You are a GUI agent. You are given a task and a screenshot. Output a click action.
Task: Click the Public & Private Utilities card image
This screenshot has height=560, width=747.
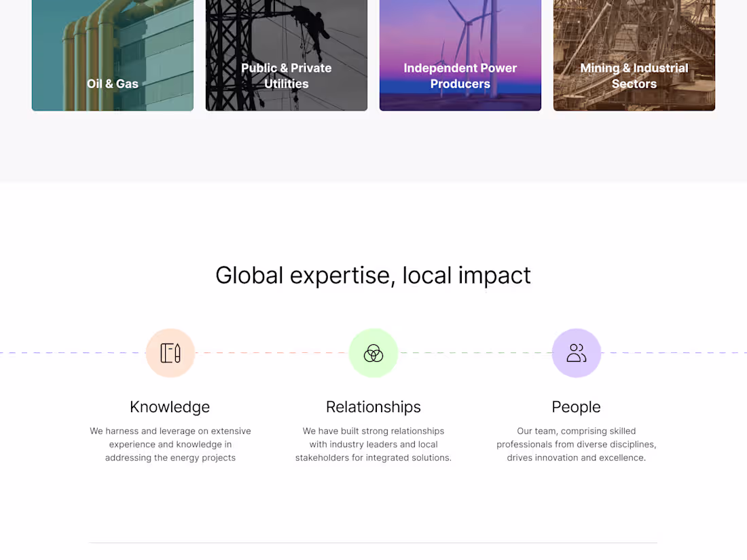(286, 56)
